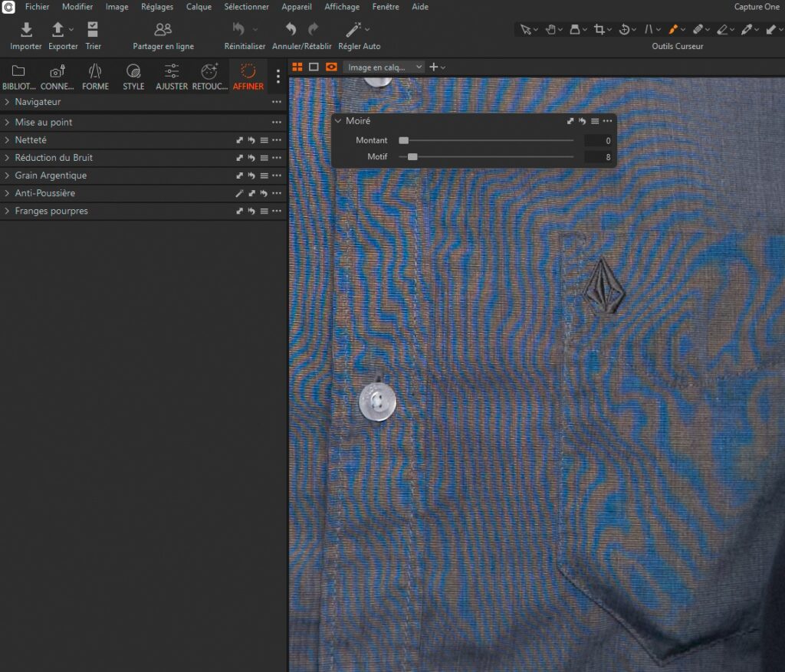Click the Importer download icon
This screenshot has width=785, height=672.
coord(26,30)
